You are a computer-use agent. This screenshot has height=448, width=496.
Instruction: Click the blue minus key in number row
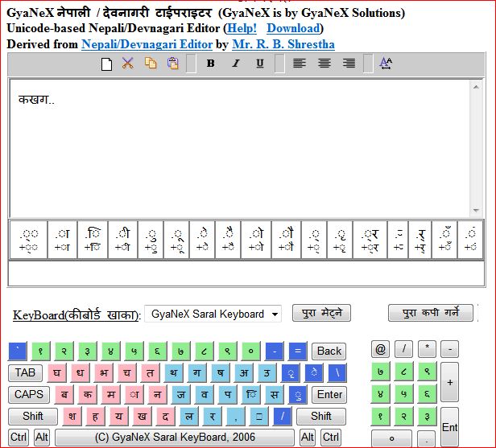click(x=275, y=351)
